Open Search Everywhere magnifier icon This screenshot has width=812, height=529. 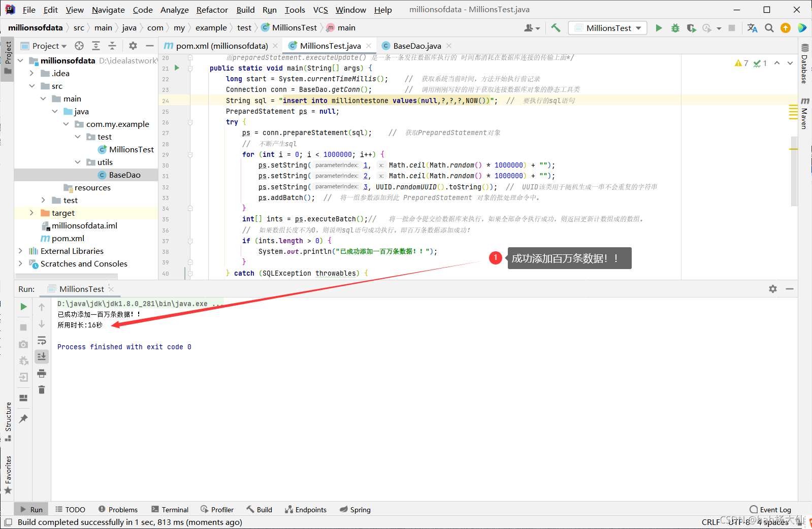769,28
